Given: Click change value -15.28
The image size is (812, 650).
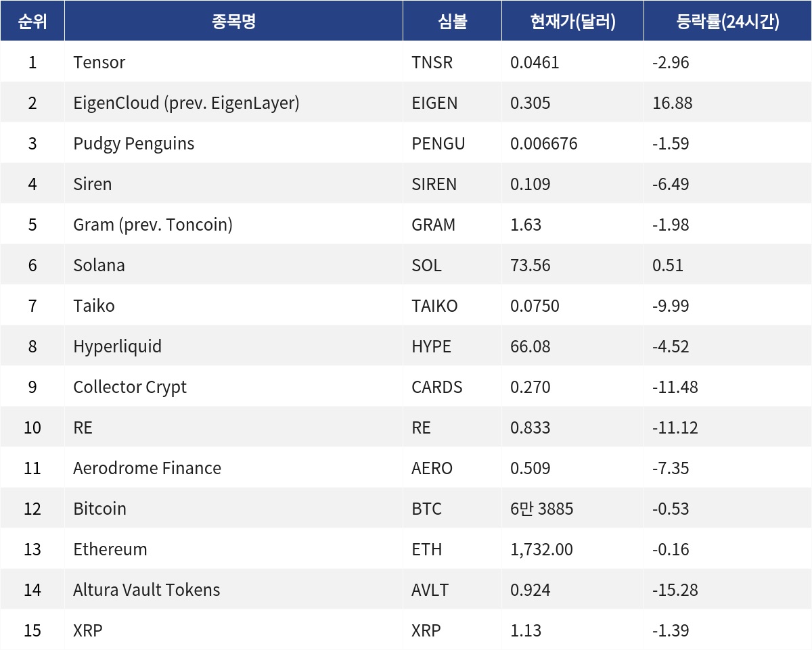Looking at the screenshot, I should click(x=675, y=590).
